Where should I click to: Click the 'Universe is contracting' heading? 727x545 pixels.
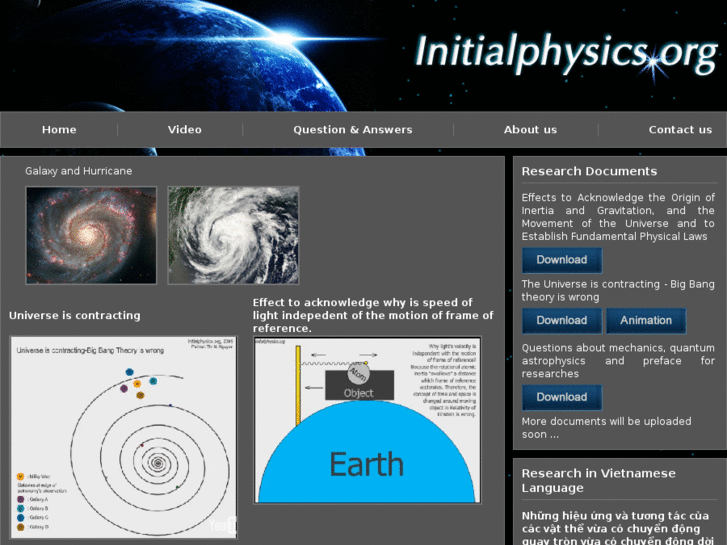coord(74,315)
